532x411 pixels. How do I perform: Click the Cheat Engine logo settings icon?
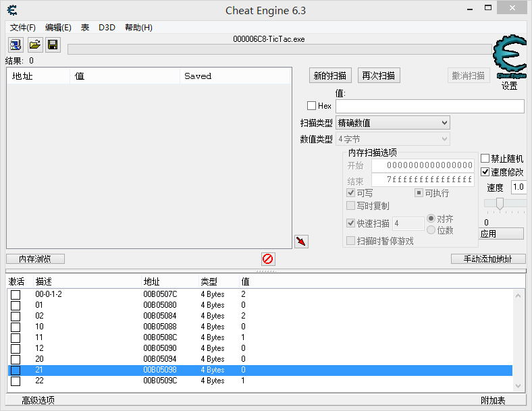[x=510, y=57]
